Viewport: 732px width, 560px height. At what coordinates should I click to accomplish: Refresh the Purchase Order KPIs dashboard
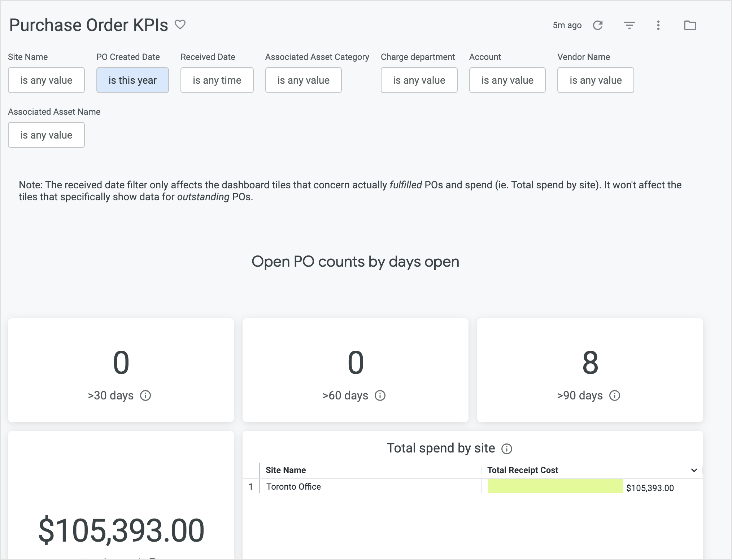[x=598, y=25]
